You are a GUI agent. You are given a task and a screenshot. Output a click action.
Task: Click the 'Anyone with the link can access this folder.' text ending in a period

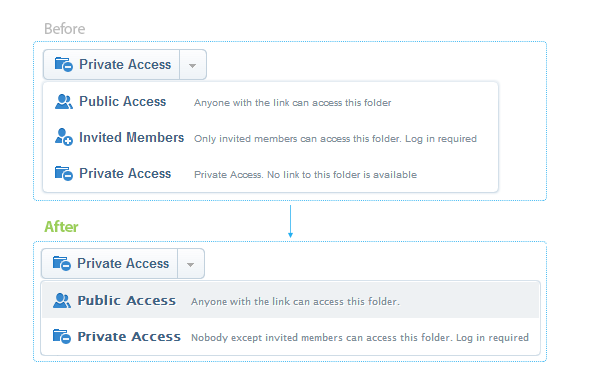[295, 302]
